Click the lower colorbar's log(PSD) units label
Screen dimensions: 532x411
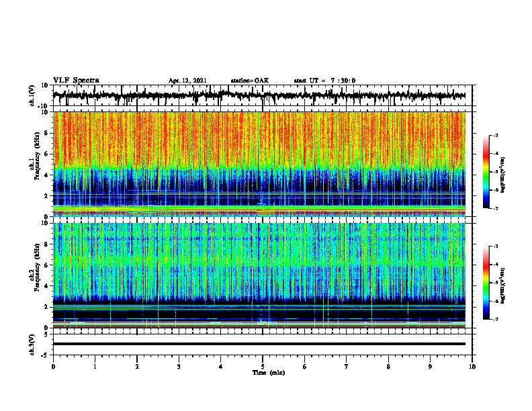(503, 285)
